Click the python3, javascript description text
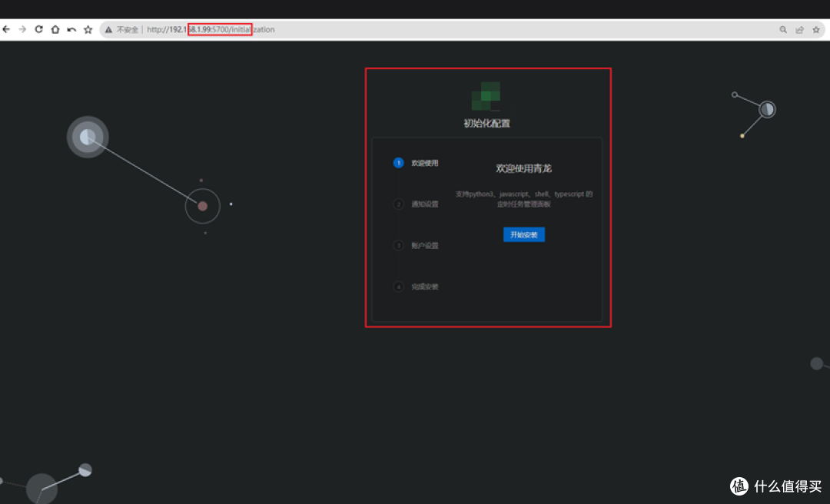The height and width of the screenshot is (504, 830). tap(523, 199)
